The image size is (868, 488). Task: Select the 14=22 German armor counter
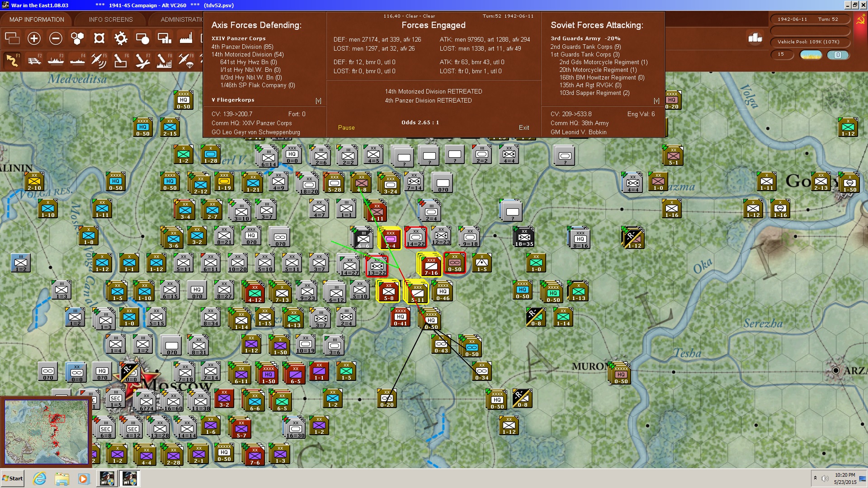(416, 237)
